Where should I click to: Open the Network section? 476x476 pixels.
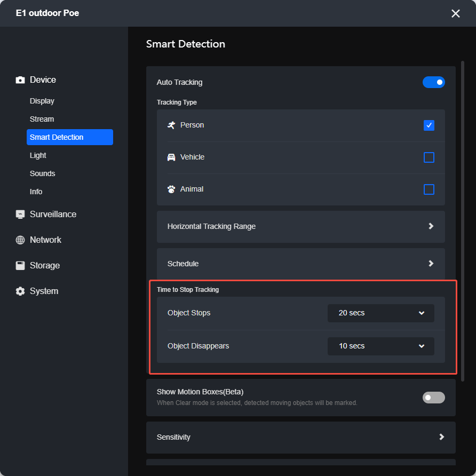[45, 240]
